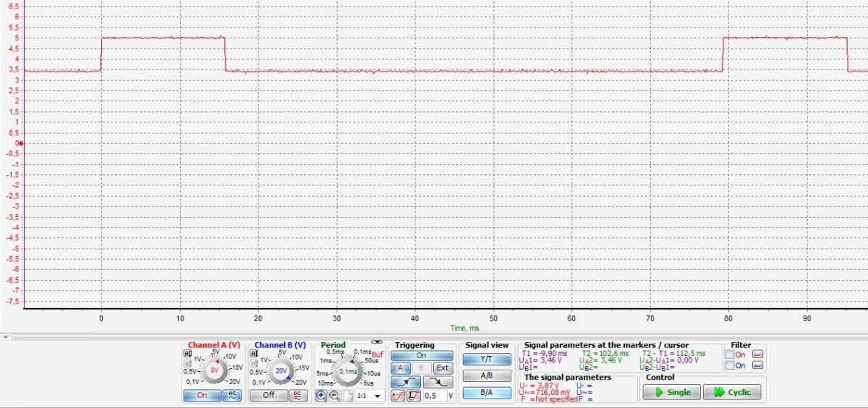Enable the red channel filter checkbox
Screen dimensions: 868x408
tap(730, 354)
